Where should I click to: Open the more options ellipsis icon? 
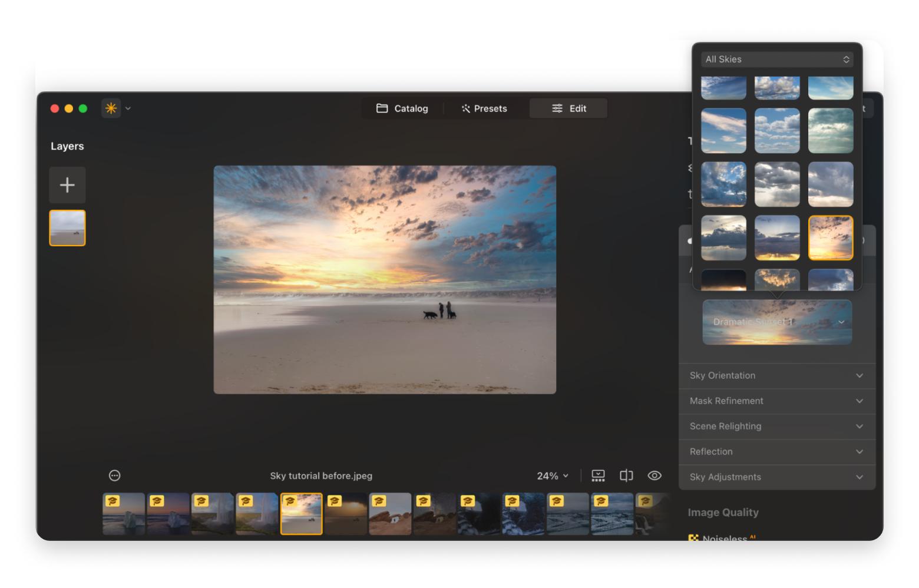tap(115, 475)
